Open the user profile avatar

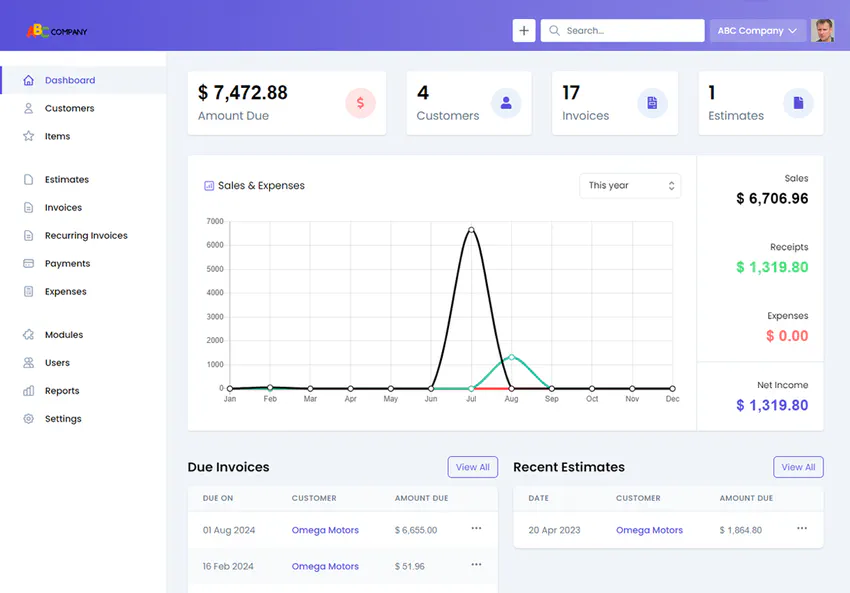tap(822, 30)
